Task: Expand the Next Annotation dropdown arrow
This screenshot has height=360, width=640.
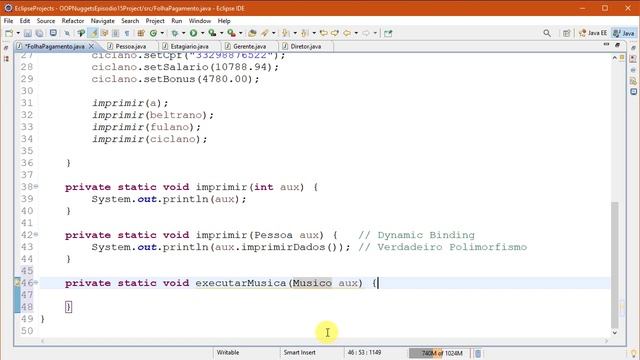Action: (x=295, y=33)
